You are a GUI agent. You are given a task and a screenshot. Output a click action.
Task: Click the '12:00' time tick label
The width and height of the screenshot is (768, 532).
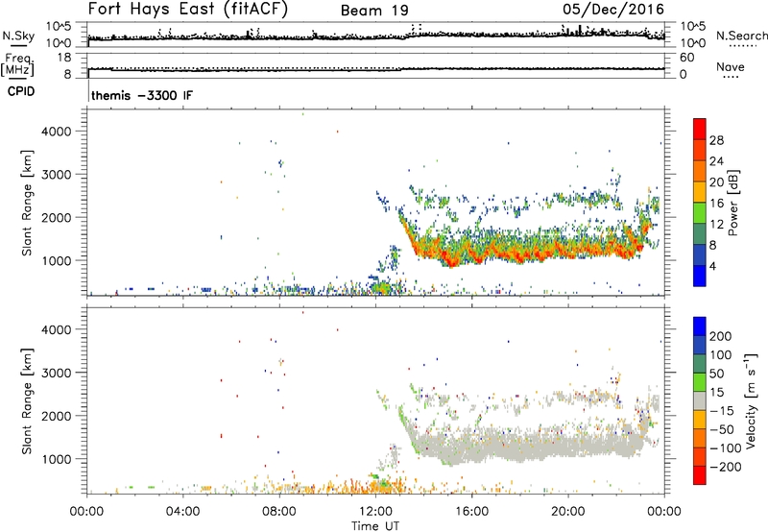pyautogui.click(x=375, y=512)
